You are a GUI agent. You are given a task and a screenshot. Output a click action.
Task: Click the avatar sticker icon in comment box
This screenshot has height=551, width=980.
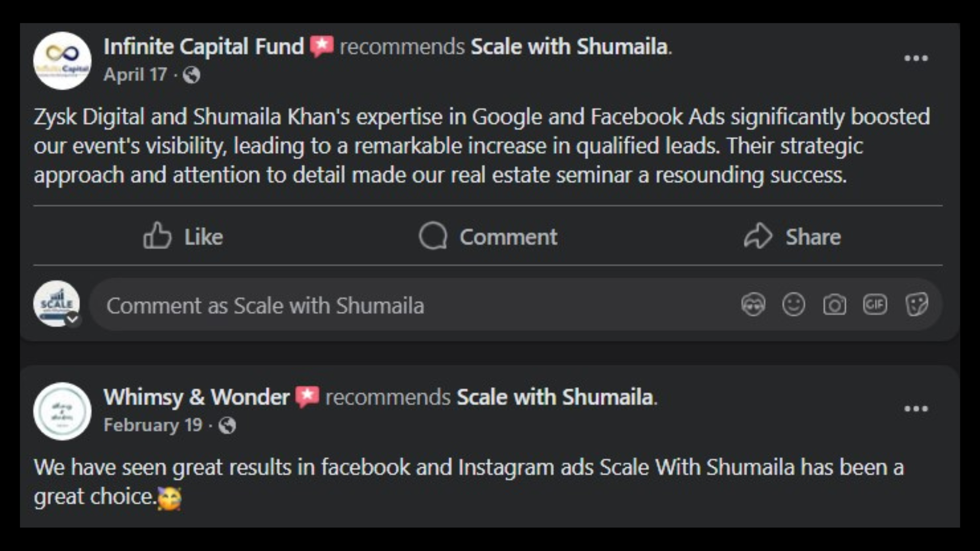point(753,305)
